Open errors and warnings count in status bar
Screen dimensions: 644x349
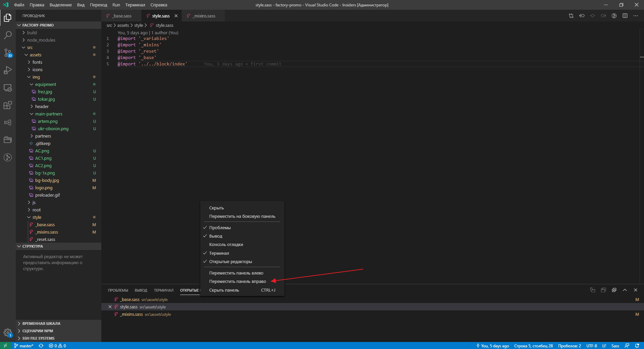tap(57, 346)
